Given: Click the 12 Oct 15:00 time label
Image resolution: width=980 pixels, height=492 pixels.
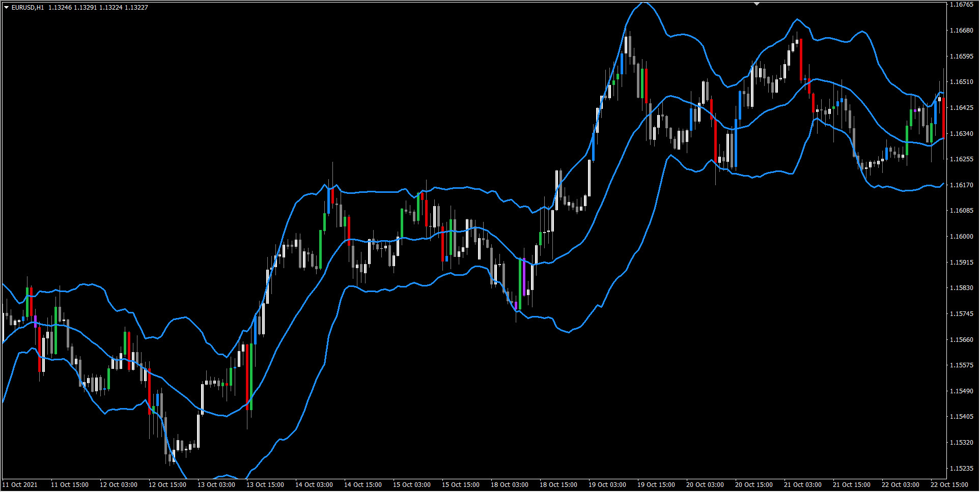Looking at the screenshot, I should point(167,485).
